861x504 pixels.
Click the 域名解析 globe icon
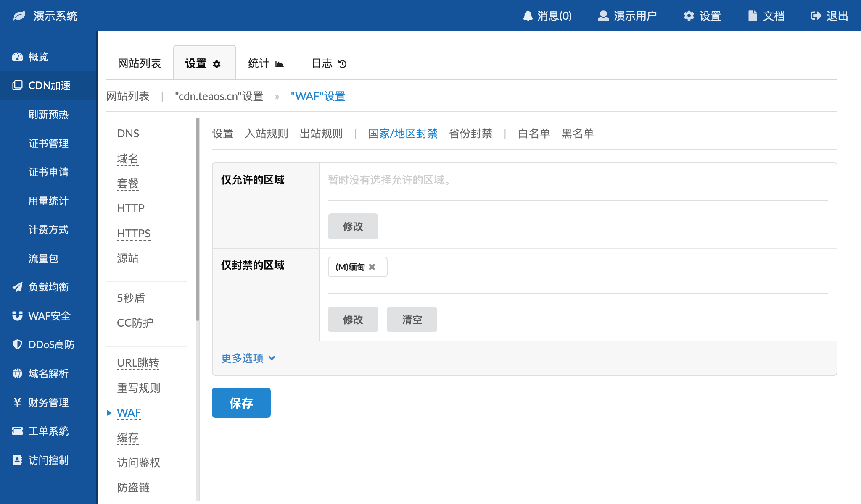17,373
